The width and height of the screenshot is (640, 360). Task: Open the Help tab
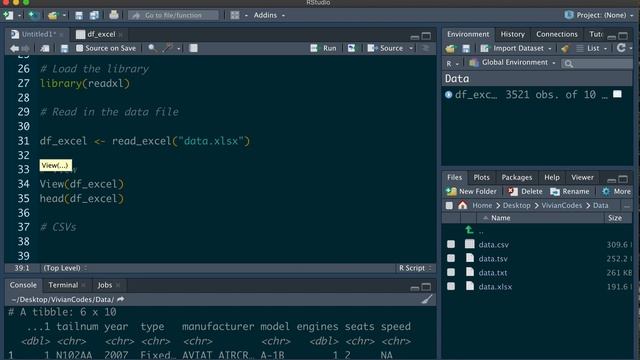coord(552,177)
